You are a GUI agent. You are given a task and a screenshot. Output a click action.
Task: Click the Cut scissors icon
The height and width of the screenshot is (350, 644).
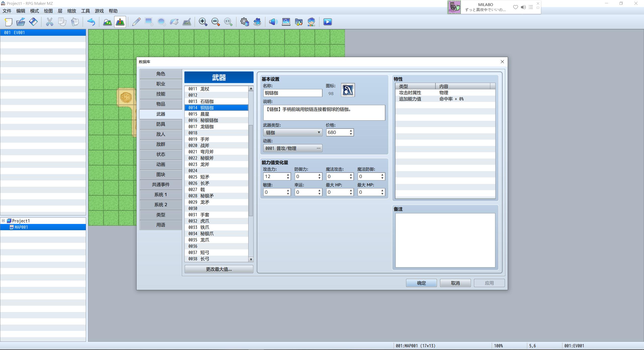(50, 22)
